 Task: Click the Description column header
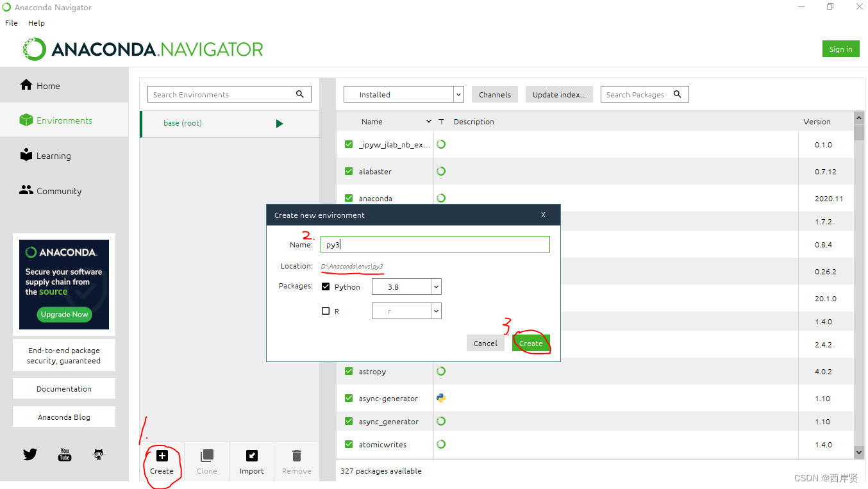click(474, 121)
